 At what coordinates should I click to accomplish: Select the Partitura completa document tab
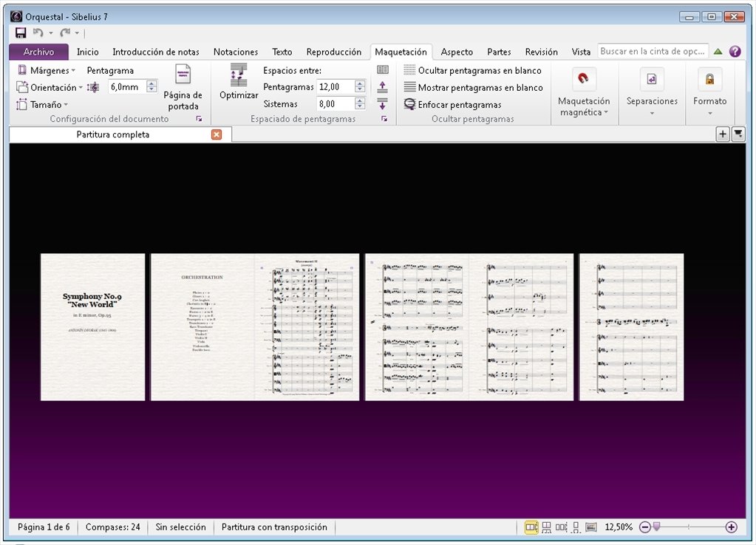pos(113,134)
